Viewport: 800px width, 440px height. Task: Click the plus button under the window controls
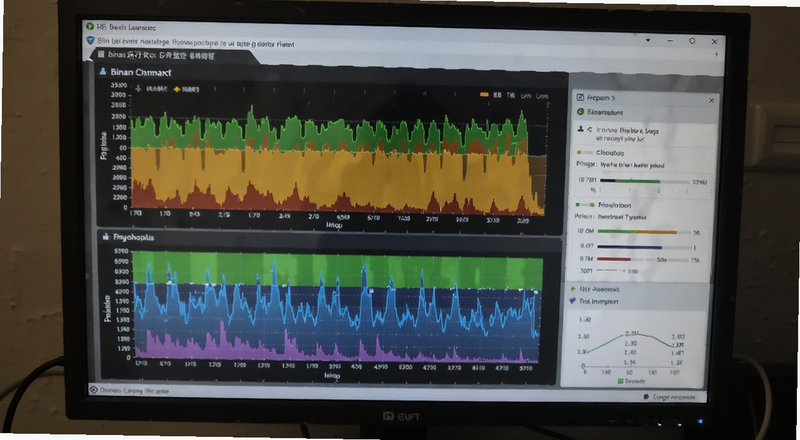[x=716, y=54]
